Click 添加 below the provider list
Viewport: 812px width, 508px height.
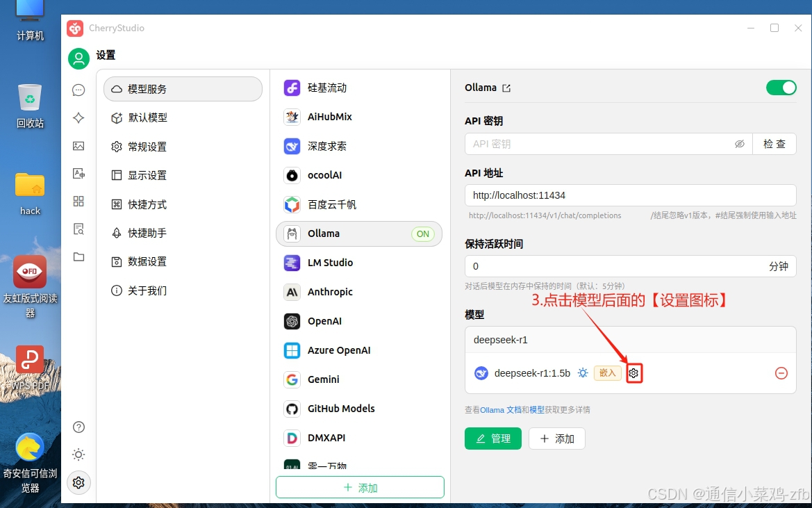coord(360,487)
